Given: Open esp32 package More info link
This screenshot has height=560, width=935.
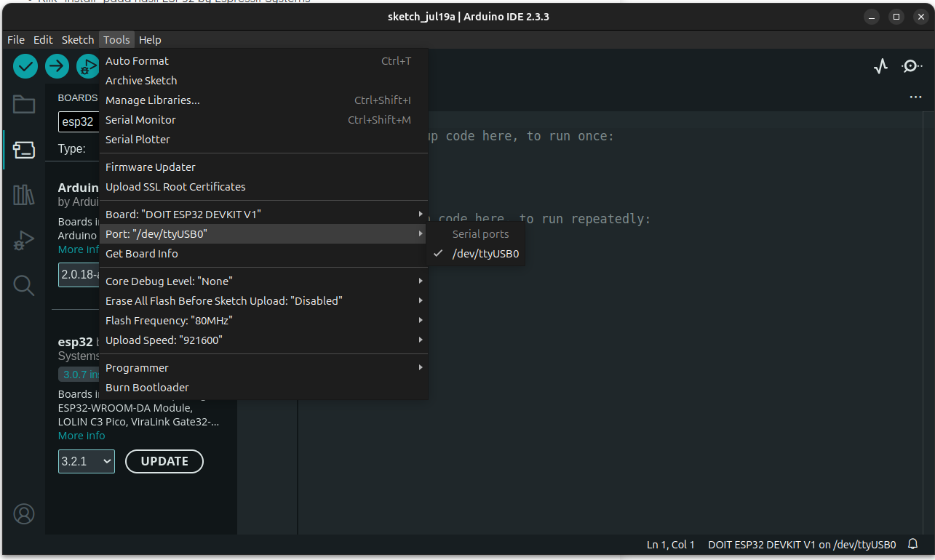Looking at the screenshot, I should click(81, 436).
